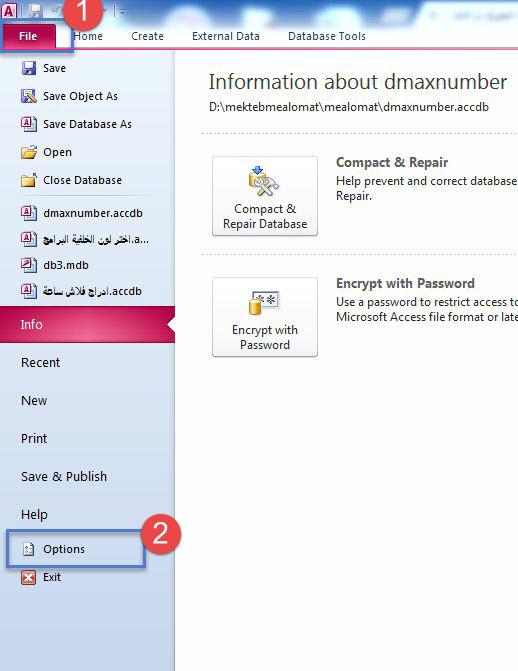Click the red Exit icon
The height and width of the screenshot is (671, 518).
28,577
